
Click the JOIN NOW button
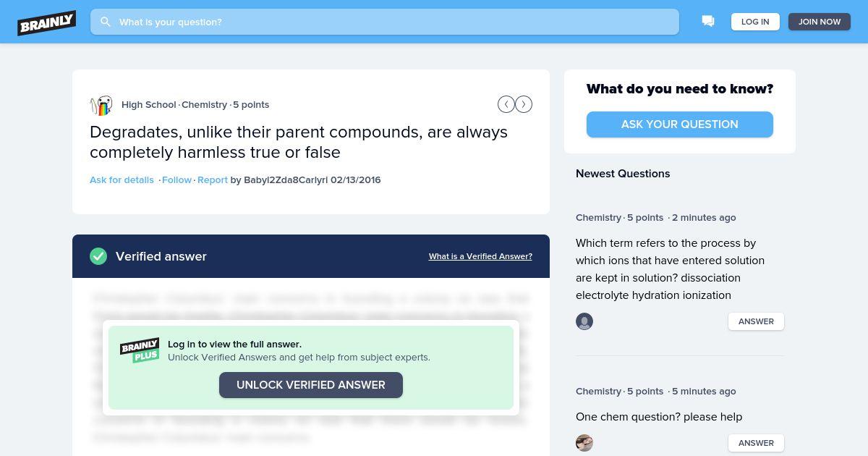820,22
